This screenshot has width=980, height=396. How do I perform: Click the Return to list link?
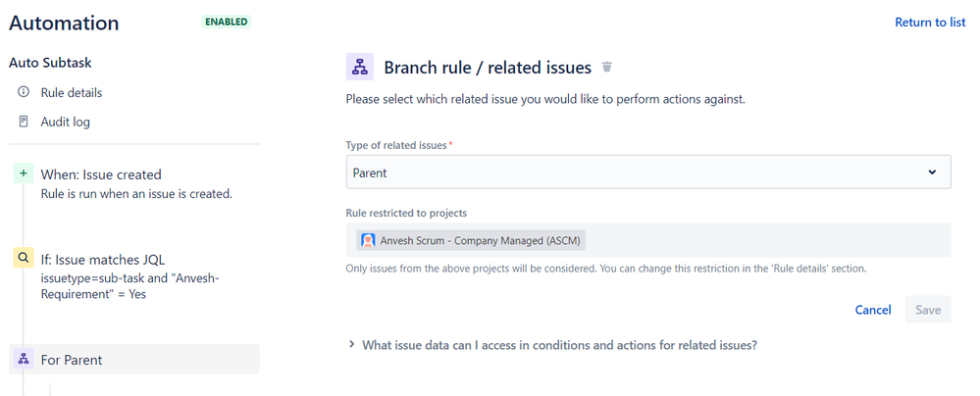tap(929, 23)
